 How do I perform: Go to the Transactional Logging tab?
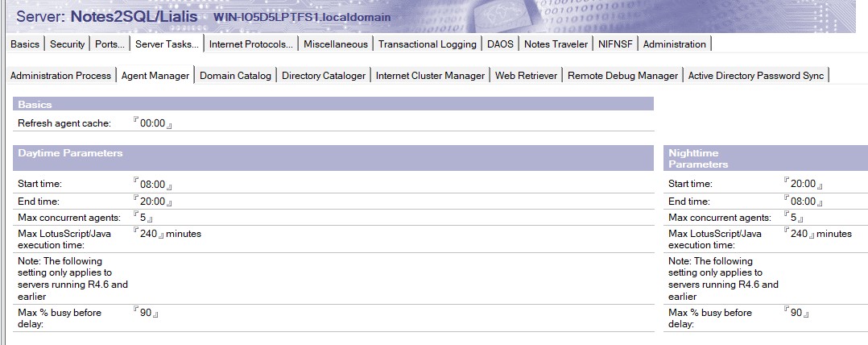click(x=427, y=44)
